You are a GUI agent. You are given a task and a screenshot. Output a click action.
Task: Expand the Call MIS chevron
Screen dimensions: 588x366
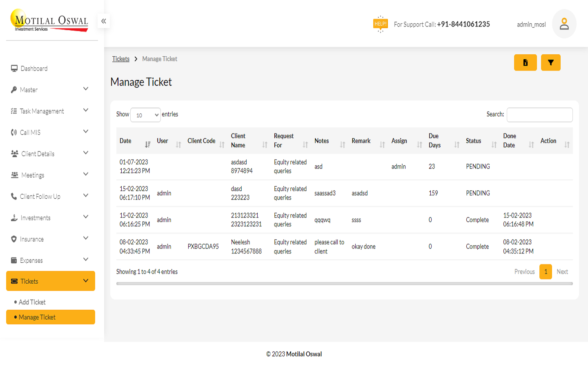point(86,131)
